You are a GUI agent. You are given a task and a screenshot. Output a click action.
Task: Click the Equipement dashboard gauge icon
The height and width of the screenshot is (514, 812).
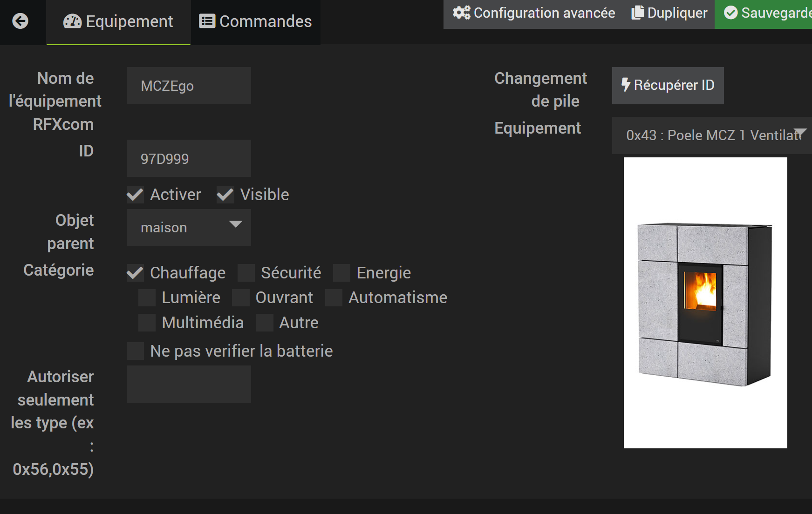tap(72, 21)
